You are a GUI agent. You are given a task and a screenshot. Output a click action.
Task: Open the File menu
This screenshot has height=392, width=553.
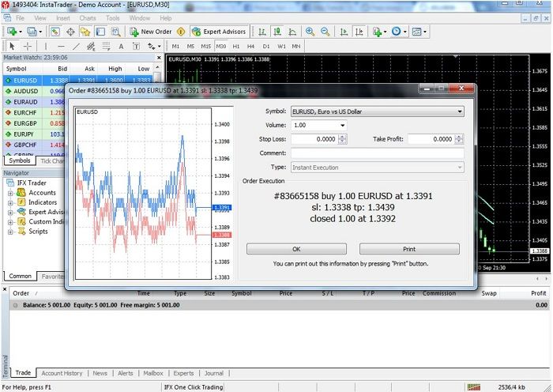pos(20,18)
